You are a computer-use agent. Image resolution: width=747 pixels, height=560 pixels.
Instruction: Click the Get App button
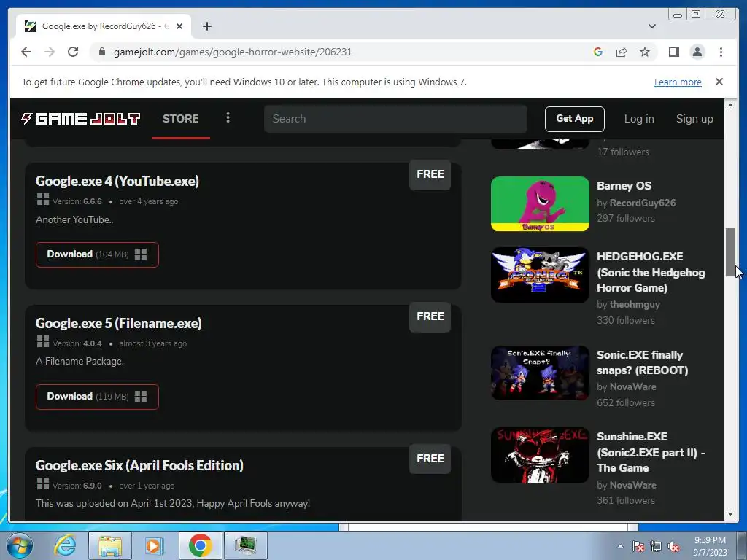click(x=575, y=119)
